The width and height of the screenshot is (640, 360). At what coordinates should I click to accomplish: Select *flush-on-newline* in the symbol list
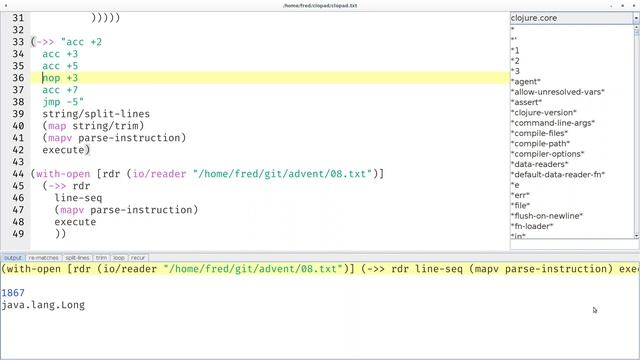pos(547,216)
